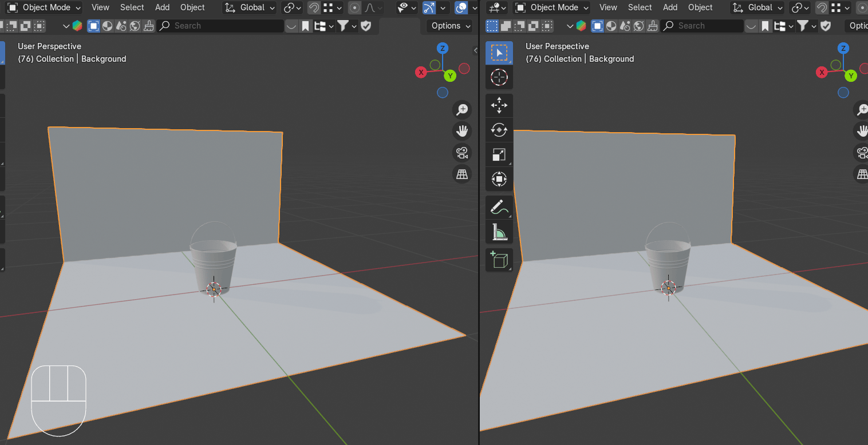Select the Add Cube tool

click(x=499, y=260)
